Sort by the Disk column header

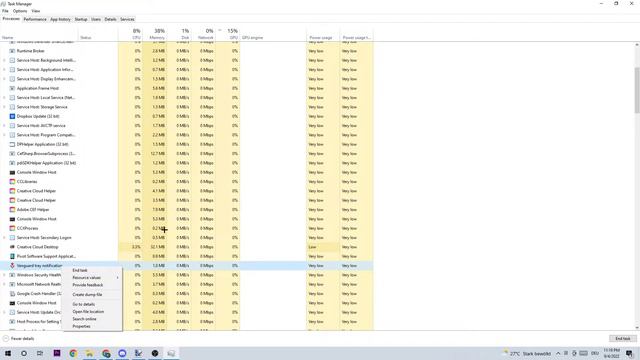coord(180,34)
